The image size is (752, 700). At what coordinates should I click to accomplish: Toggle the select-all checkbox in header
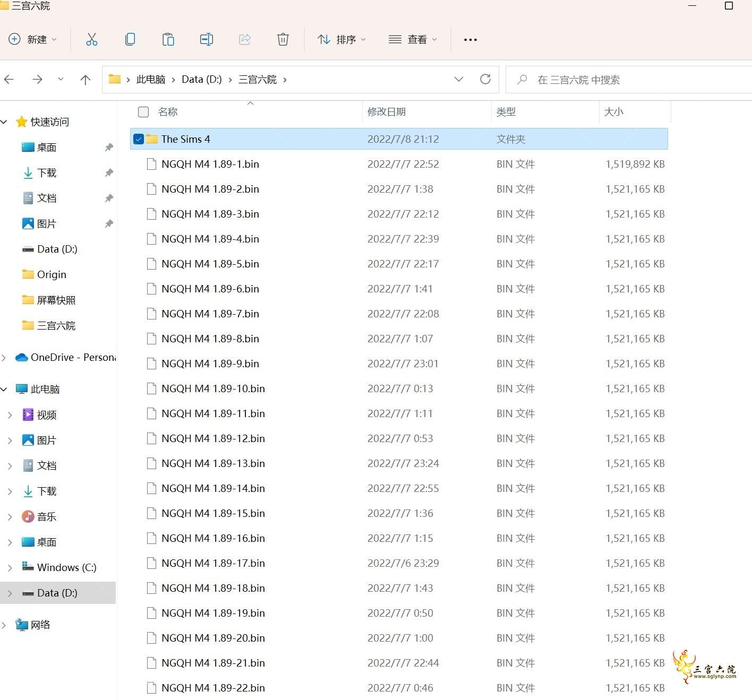tap(143, 112)
